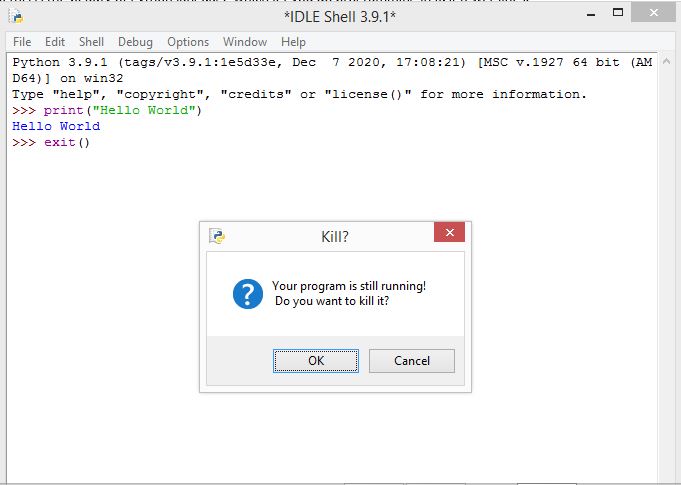The width and height of the screenshot is (681, 485).
Task: Click the 'Do you want to kill it?' text
Action: point(332,301)
